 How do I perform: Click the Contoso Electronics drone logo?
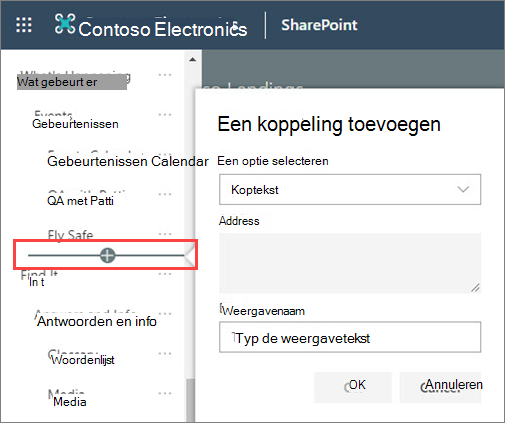pos(65,24)
